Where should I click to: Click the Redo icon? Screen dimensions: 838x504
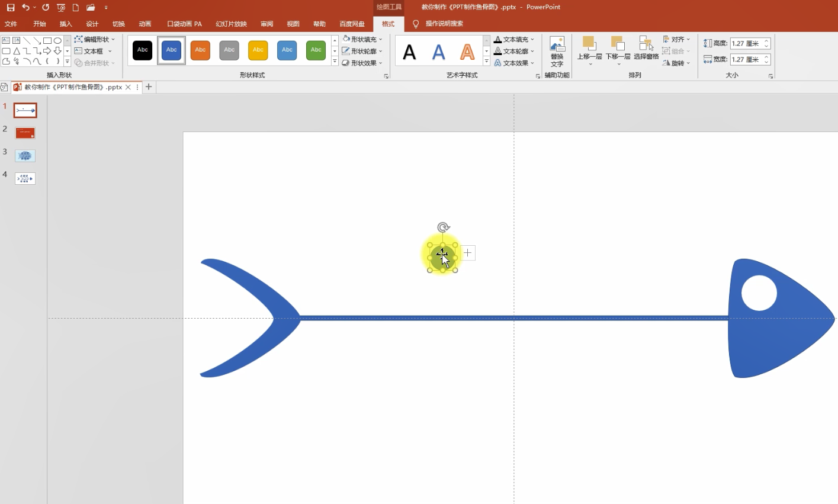tap(46, 8)
